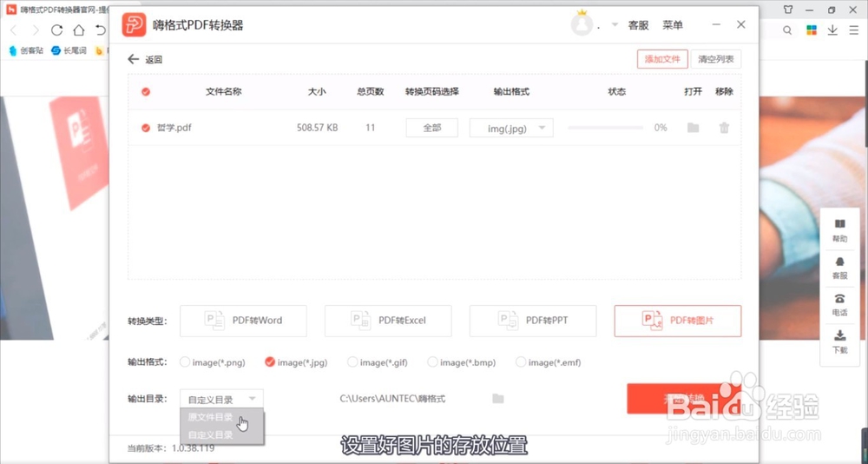Click output path C:\Users\AUNTEC\嗨格式 field
This screenshot has height=464, width=868.
392,399
